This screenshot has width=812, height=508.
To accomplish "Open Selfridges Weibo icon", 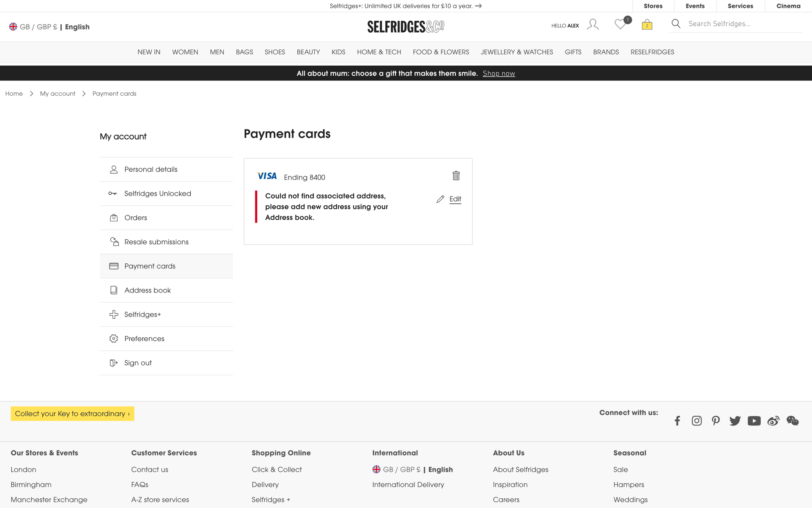I will [x=773, y=421].
